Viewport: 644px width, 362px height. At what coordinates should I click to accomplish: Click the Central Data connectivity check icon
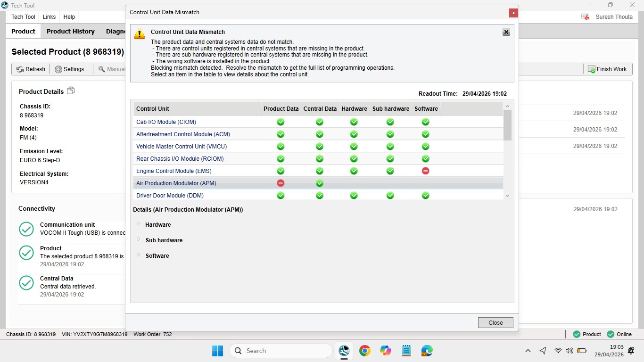point(26,283)
